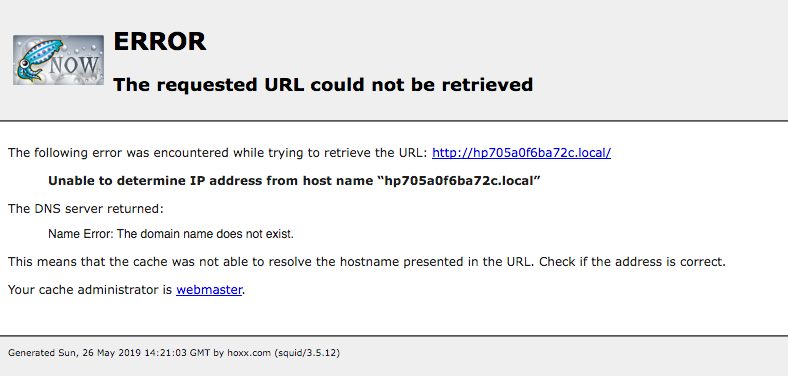Screen dimensions: 788x376
Task: Click 'Your cache administrator is' text
Action: click(x=90, y=290)
